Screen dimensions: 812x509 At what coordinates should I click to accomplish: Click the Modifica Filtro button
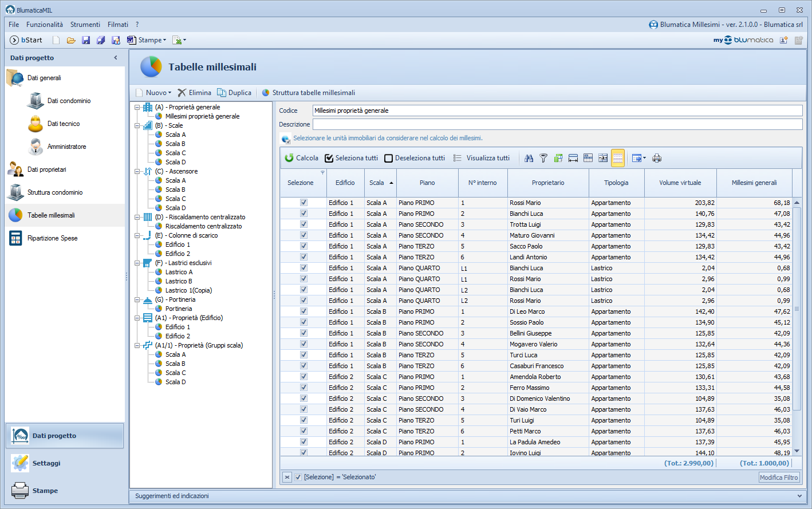[778, 478]
